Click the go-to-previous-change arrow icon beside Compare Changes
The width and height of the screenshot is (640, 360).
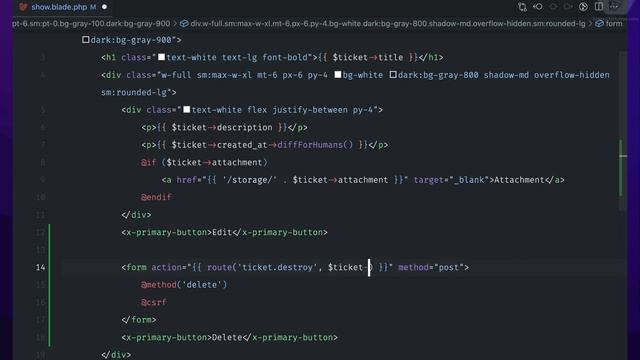(538, 7)
